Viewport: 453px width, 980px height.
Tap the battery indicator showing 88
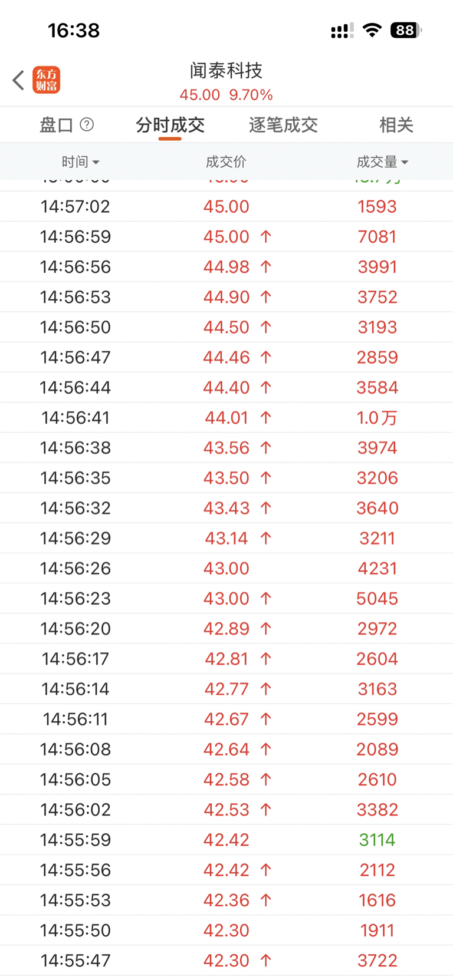coord(406,30)
